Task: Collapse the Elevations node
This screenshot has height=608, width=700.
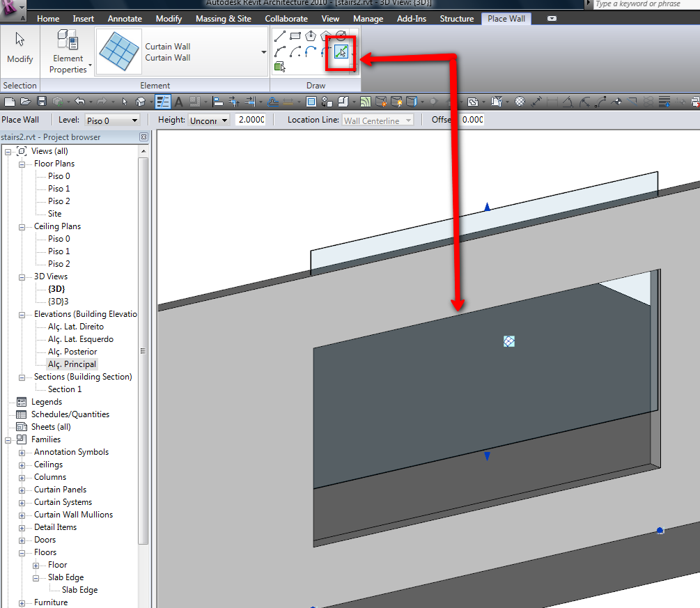Action: 22,315
